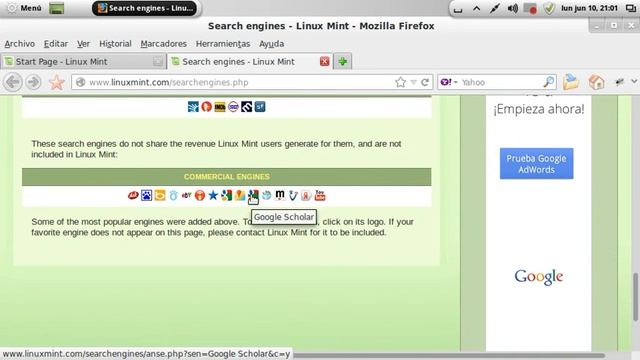Pick the first multicolor Google engine icon left of the Maps-style icon
The width and height of the screenshot is (640, 360).
pyautogui.click(x=227, y=196)
